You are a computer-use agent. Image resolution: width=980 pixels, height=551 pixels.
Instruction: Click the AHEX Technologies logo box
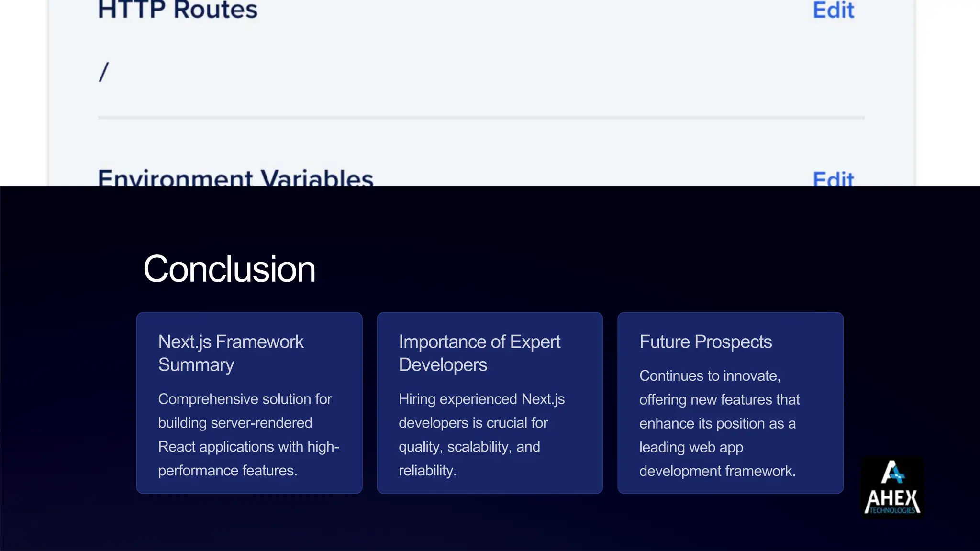pos(892,487)
